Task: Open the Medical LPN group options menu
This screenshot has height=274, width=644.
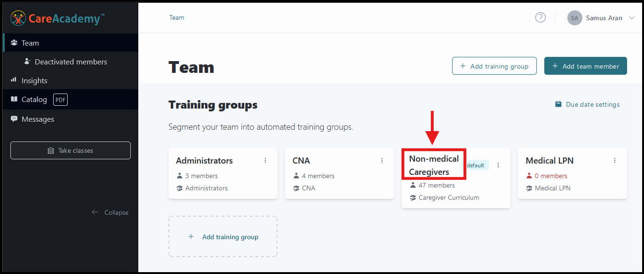Action: tap(614, 160)
